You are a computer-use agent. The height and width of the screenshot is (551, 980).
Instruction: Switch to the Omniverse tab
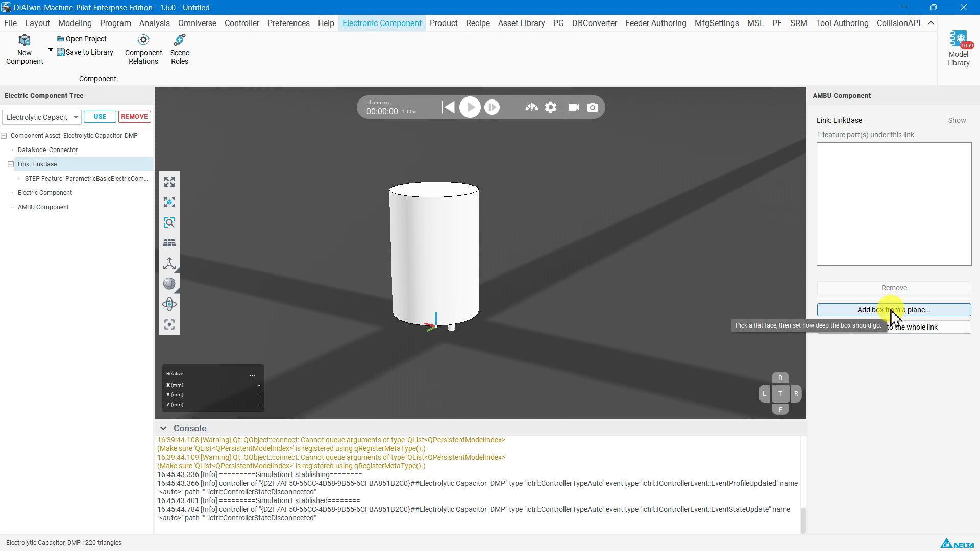point(197,23)
